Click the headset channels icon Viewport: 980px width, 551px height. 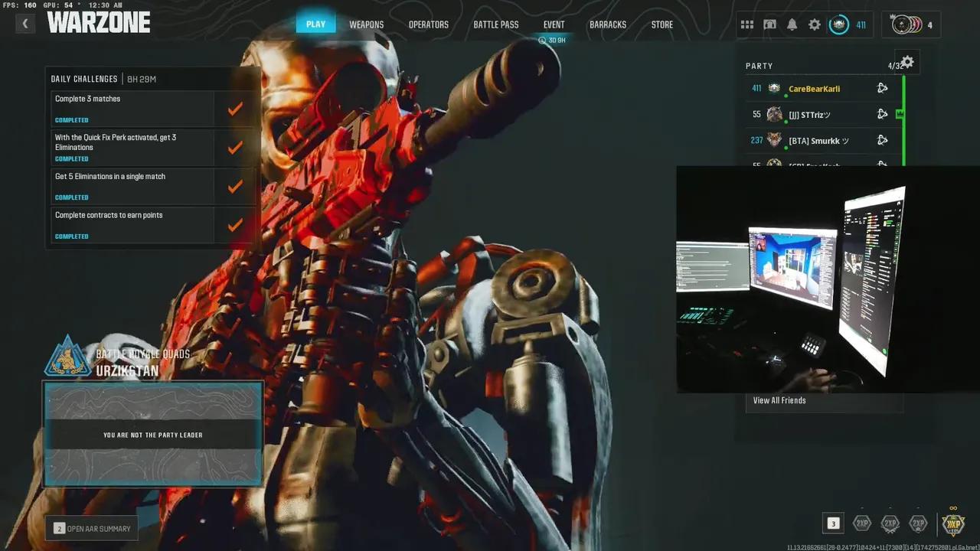coord(769,24)
